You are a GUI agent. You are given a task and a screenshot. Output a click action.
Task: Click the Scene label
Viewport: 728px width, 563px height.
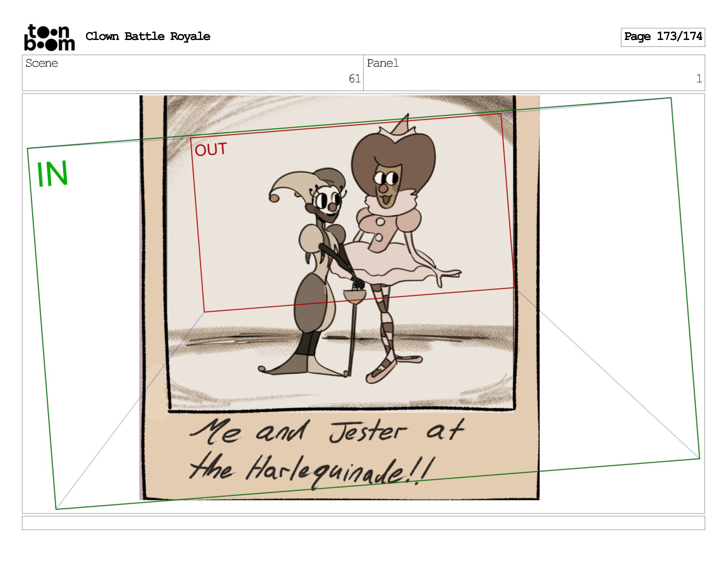point(42,63)
